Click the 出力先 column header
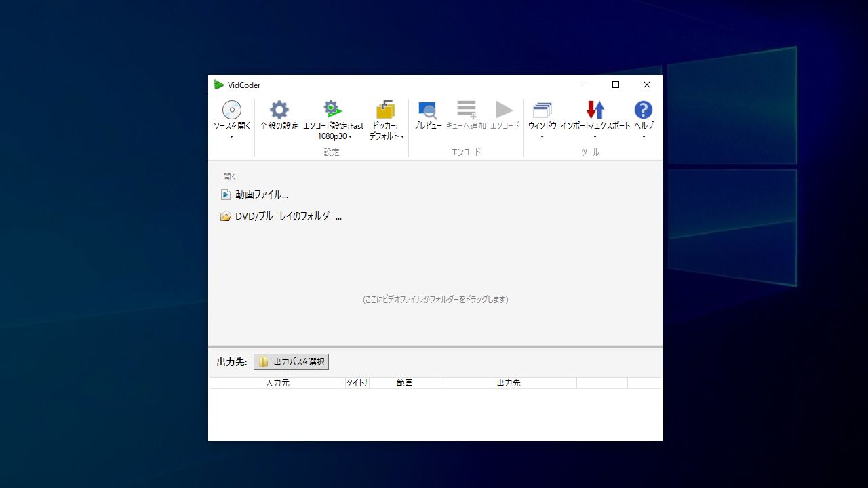Screen dimensions: 868x488 pos(509,383)
